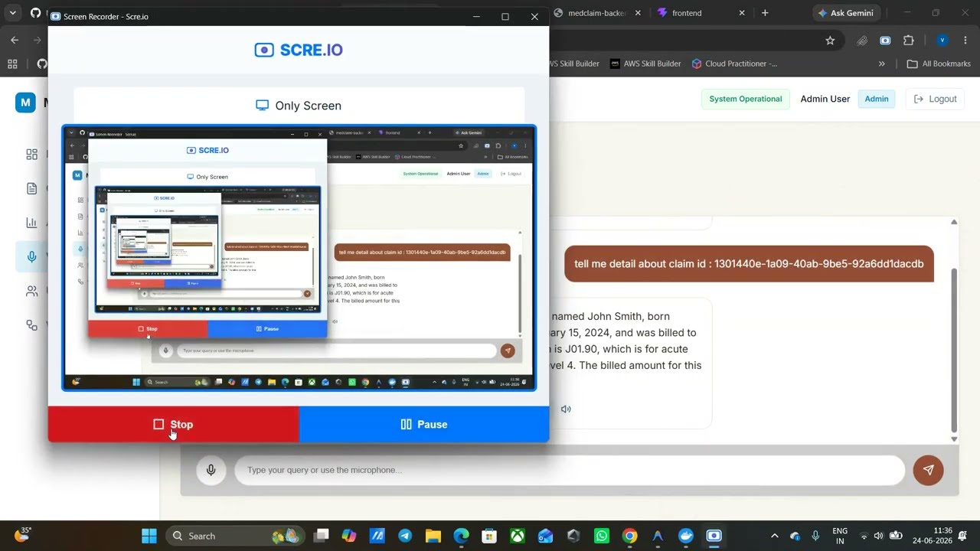
Task: Open Cloud Practitioner bookmark
Action: (x=734, y=64)
